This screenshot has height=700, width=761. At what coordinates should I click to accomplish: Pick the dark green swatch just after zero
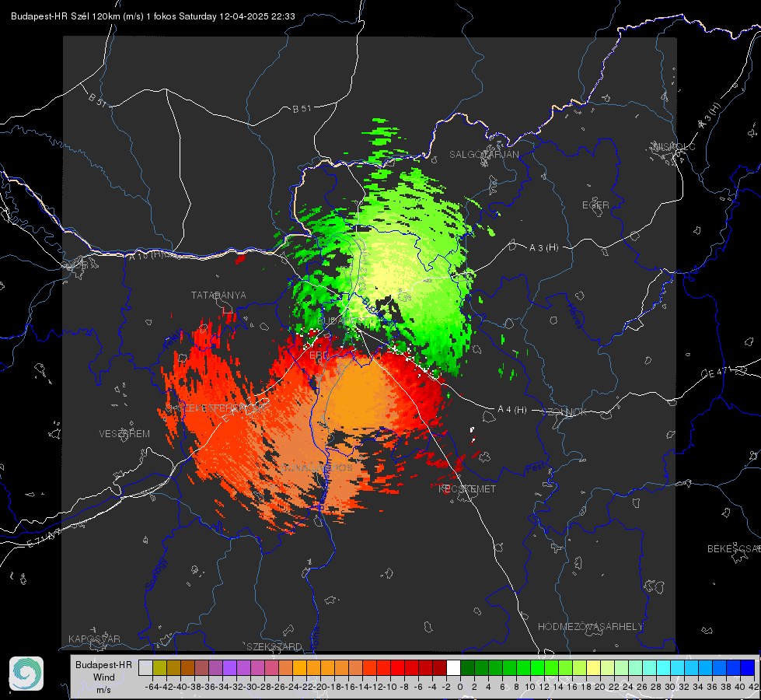click(x=467, y=667)
